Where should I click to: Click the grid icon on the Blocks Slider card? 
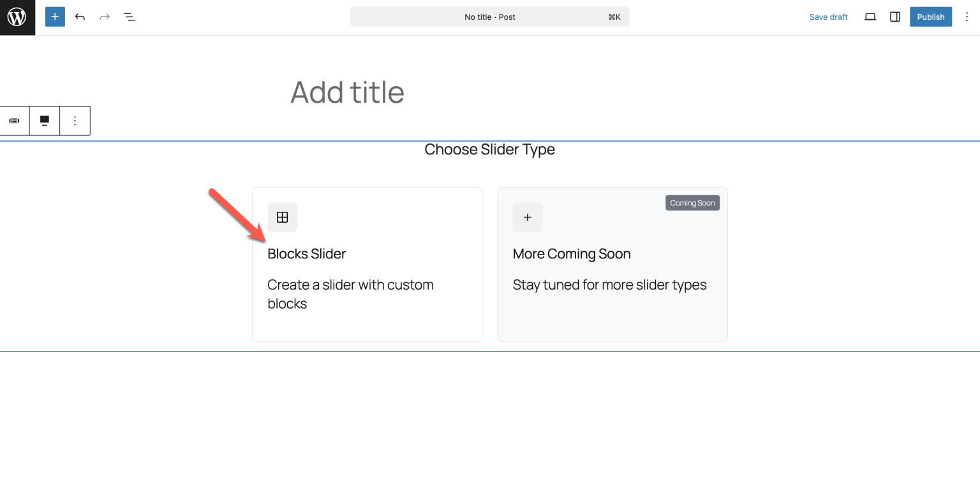pyautogui.click(x=282, y=217)
